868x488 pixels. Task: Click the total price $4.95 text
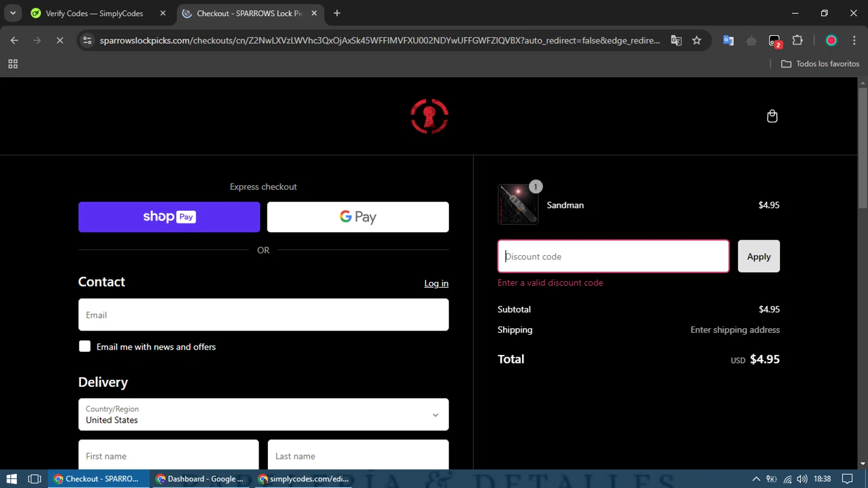[764, 359]
